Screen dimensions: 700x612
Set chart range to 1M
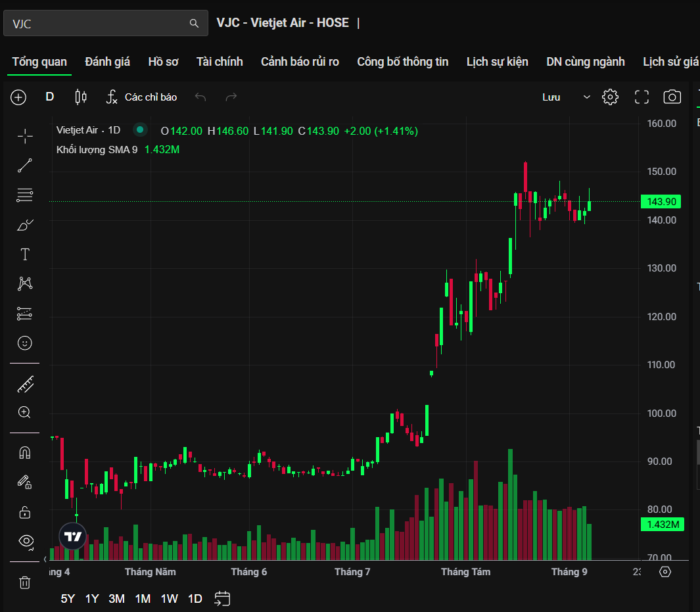click(x=143, y=599)
